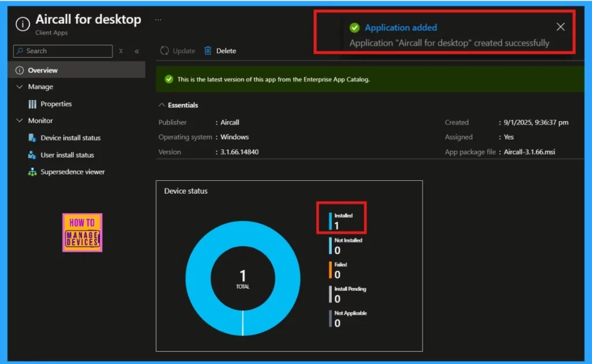The image size is (592, 364).
Task: Click the Delete trash can icon
Action: (208, 50)
